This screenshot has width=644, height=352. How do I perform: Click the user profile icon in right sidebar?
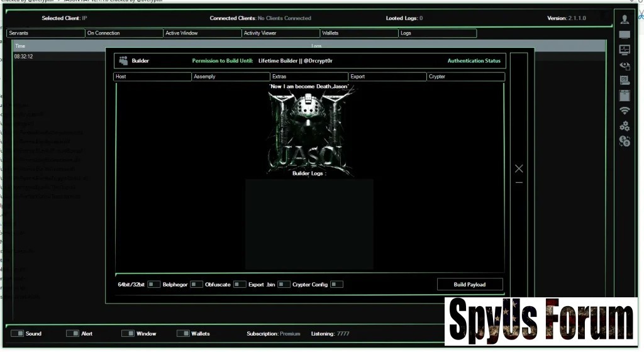point(624,19)
